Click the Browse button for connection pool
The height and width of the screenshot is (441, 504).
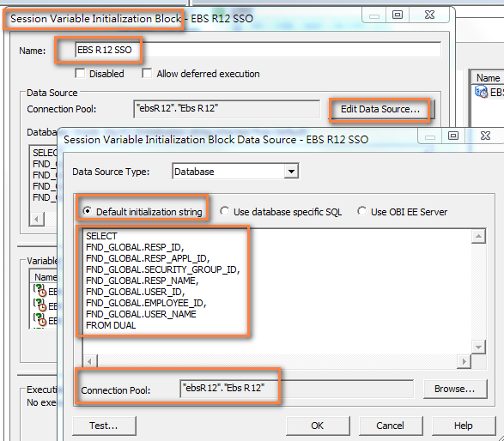tap(455, 389)
